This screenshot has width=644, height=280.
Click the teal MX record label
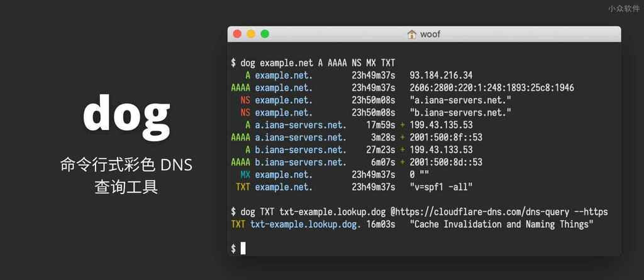(x=245, y=175)
